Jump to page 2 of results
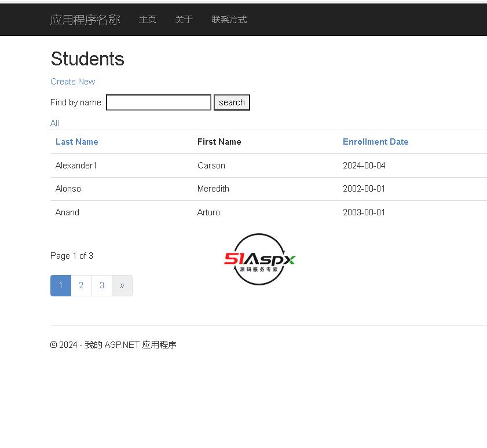Screen dimensions: 487x448 click(81, 285)
